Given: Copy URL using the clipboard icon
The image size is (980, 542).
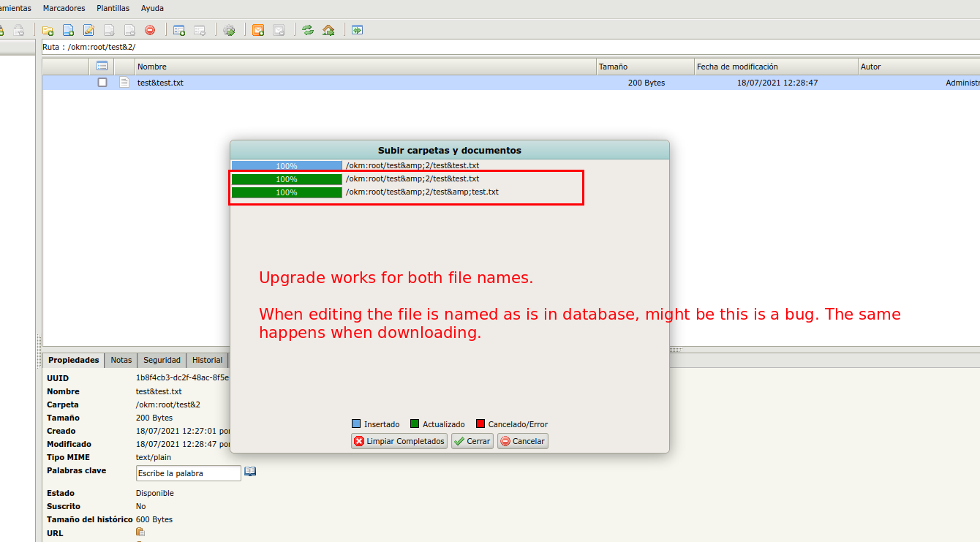Looking at the screenshot, I should coord(140,532).
